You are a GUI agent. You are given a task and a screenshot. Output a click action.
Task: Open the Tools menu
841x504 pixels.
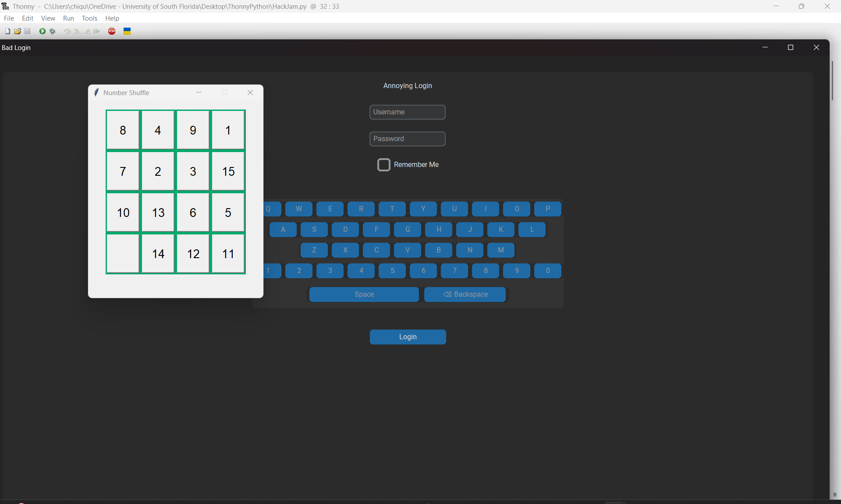click(x=89, y=18)
